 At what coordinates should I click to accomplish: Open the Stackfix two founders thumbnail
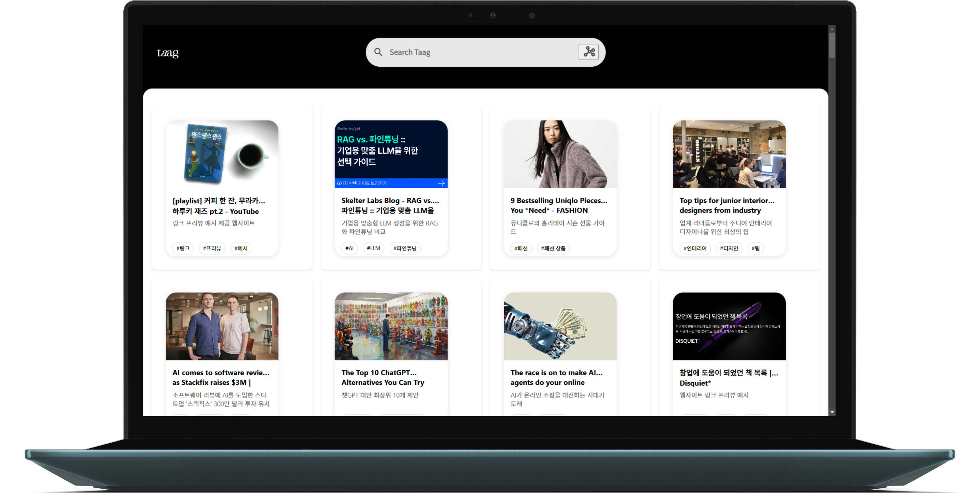222,326
